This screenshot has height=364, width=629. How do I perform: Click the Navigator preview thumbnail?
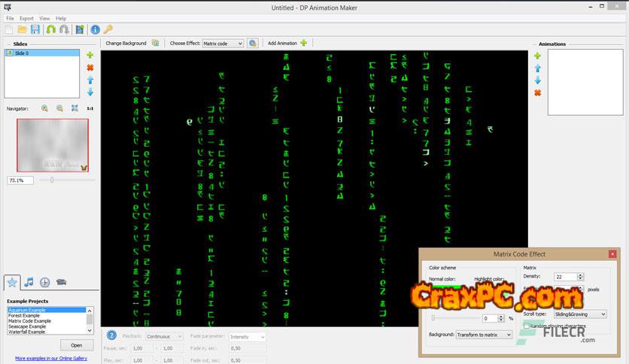click(x=53, y=145)
